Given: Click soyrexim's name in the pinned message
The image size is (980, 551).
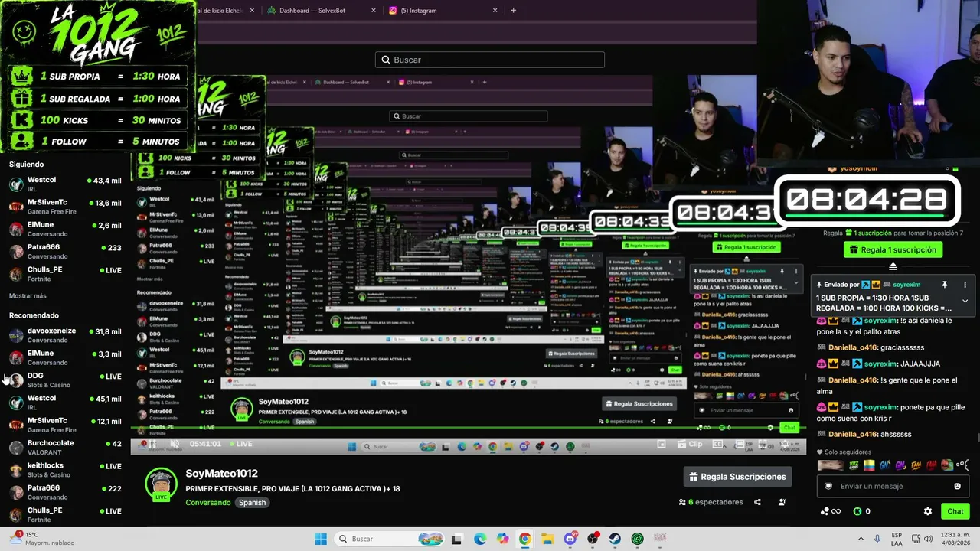Looking at the screenshot, I should (906, 285).
